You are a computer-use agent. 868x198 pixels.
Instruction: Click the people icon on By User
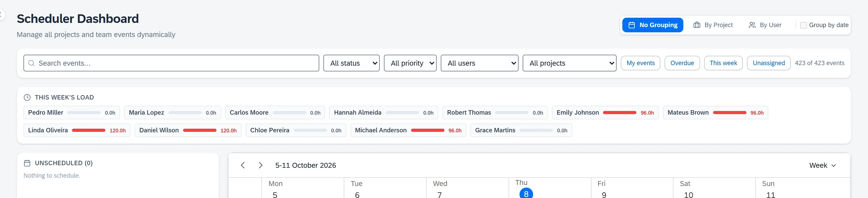752,25
